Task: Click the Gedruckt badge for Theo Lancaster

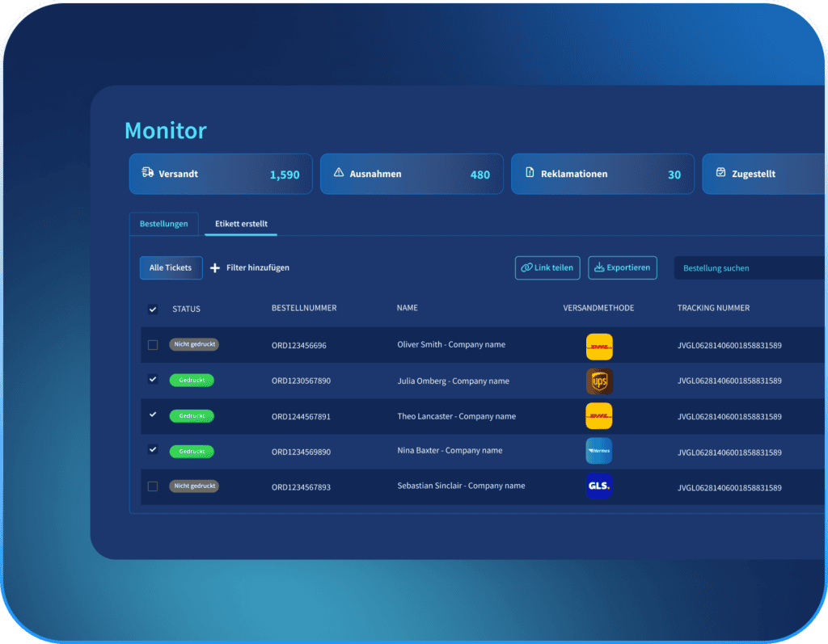Action: [x=192, y=416]
